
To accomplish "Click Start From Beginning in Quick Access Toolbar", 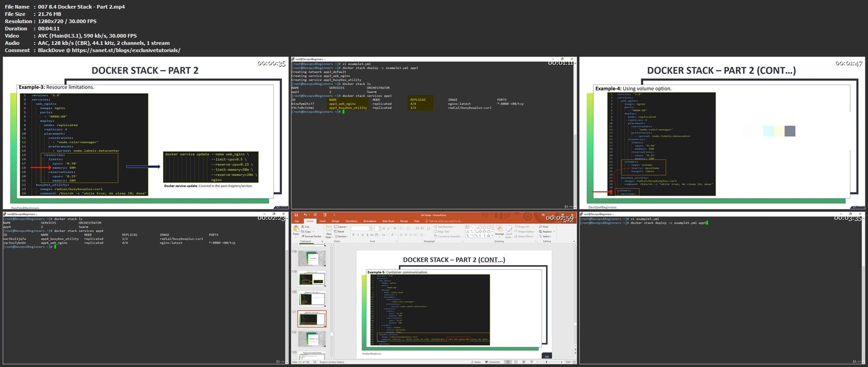I will (325, 215).
